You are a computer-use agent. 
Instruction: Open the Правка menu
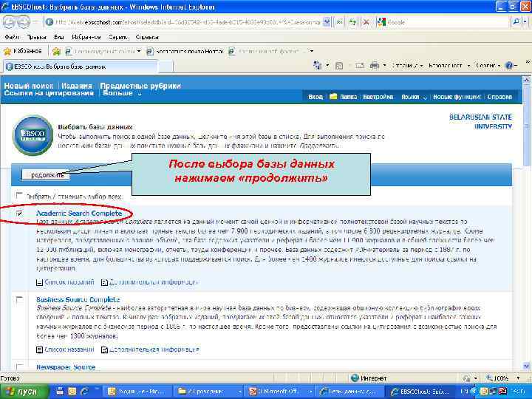pos(36,37)
